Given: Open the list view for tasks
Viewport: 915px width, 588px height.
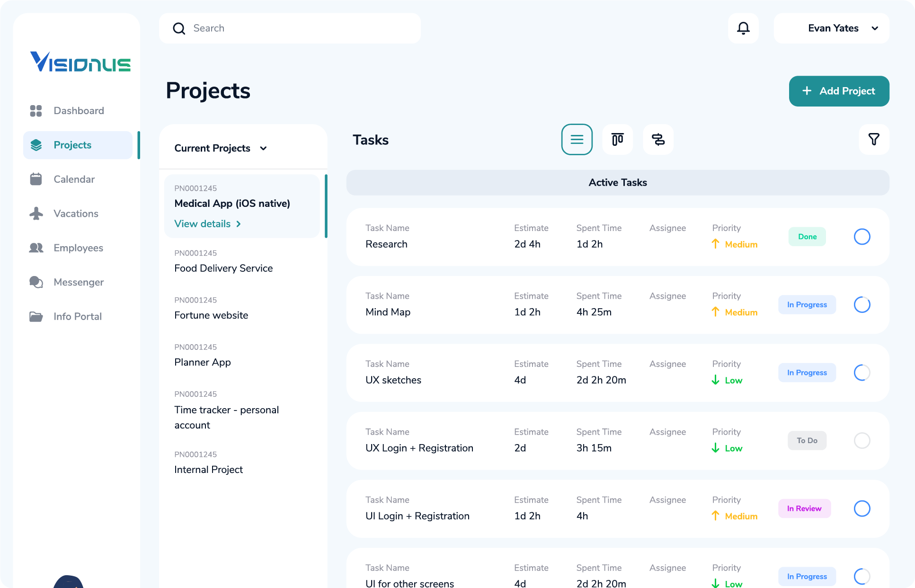Looking at the screenshot, I should tap(577, 140).
